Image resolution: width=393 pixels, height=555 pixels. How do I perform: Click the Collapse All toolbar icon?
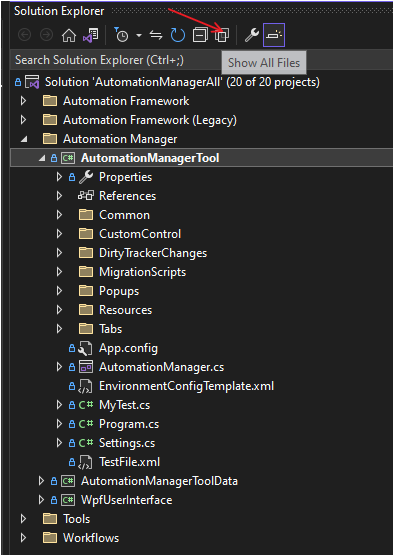click(200, 35)
